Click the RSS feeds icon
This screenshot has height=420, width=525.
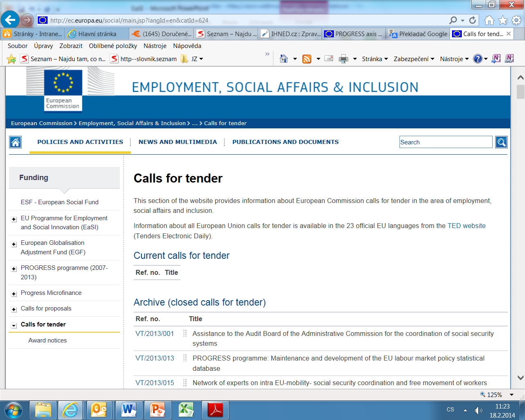tap(307, 59)
